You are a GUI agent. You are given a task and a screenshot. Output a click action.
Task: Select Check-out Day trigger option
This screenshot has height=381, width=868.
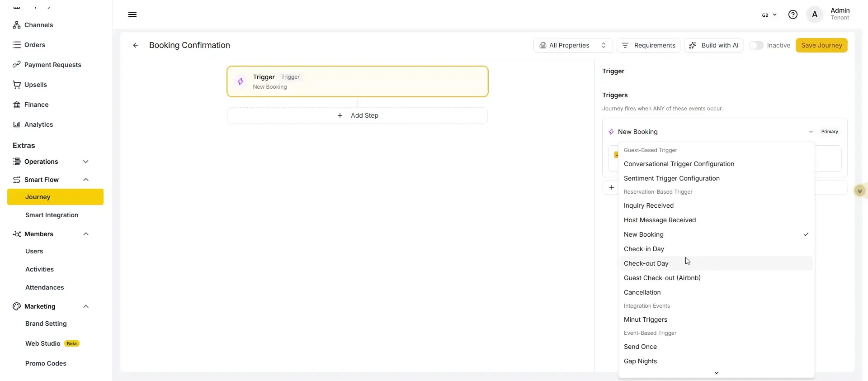pyautogui.click(x=716, y=263)
